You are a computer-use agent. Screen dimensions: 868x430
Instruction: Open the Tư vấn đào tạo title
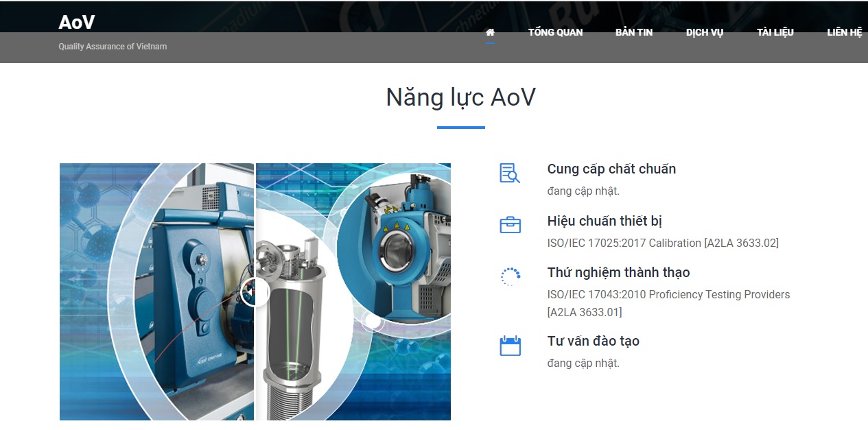(x=593, y=341)
